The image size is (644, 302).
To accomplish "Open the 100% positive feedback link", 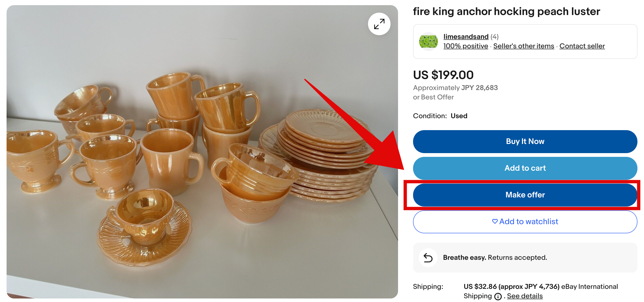I will coord(465,46).
